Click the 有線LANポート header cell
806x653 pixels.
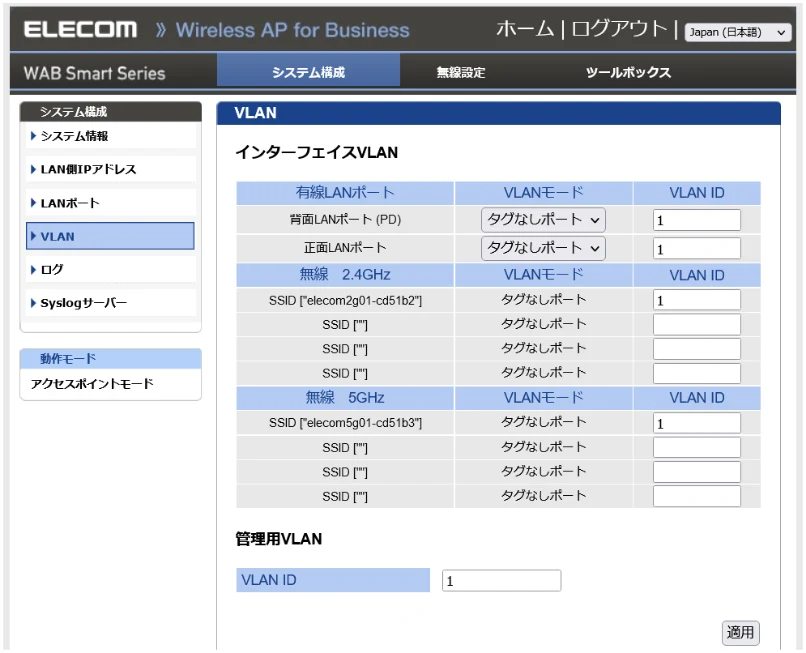coord(345,193)
